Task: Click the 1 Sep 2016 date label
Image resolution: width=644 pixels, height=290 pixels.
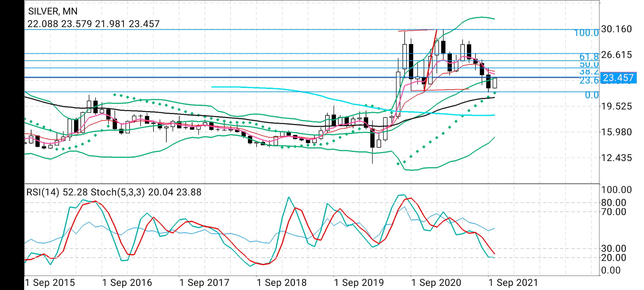Action: point(127,283)
